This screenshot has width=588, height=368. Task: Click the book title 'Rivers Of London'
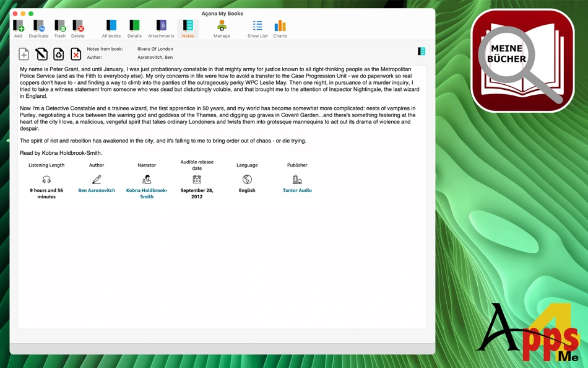tap(155, 49)
